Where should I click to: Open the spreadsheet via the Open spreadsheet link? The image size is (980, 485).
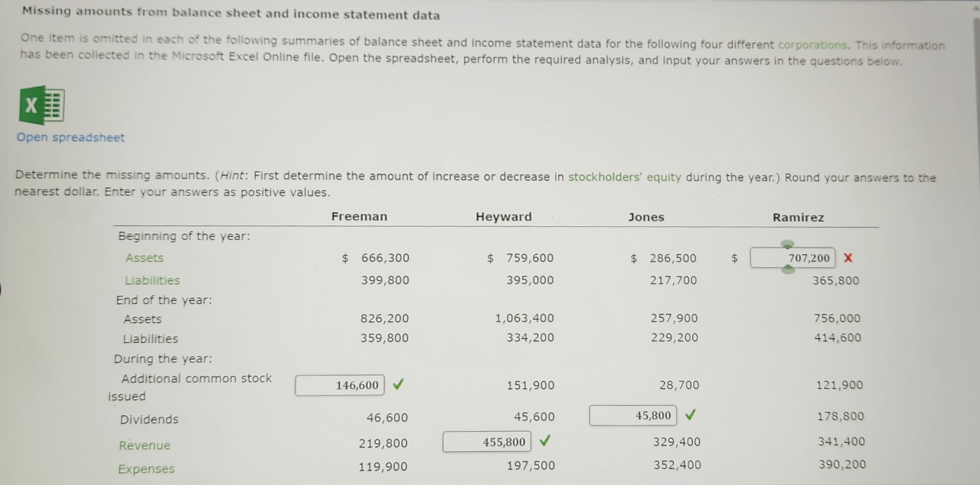point(70,137)
